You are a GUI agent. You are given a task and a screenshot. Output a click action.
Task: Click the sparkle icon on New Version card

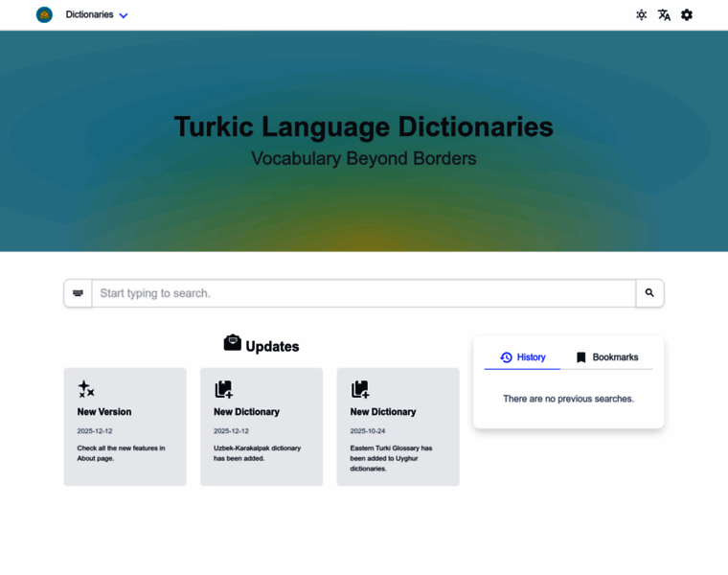pyautogui.click(x=86, y=389)
